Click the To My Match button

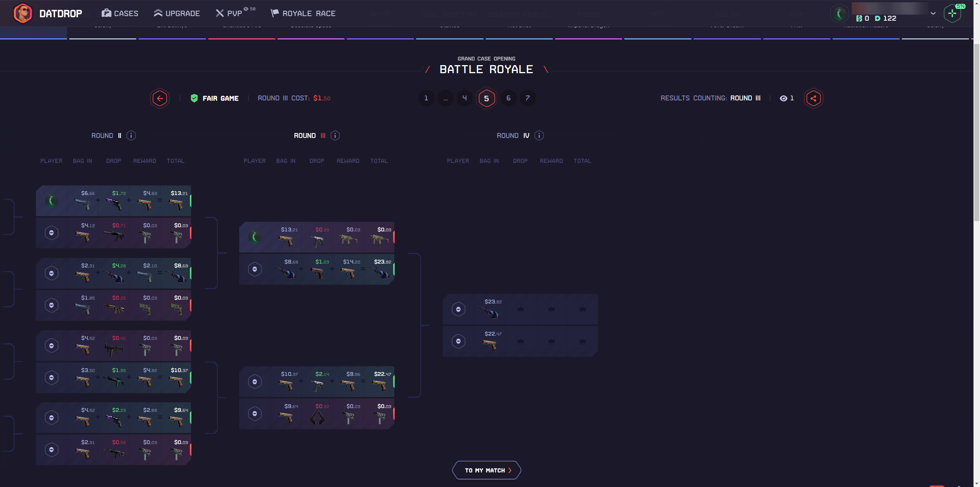point(487,470)
